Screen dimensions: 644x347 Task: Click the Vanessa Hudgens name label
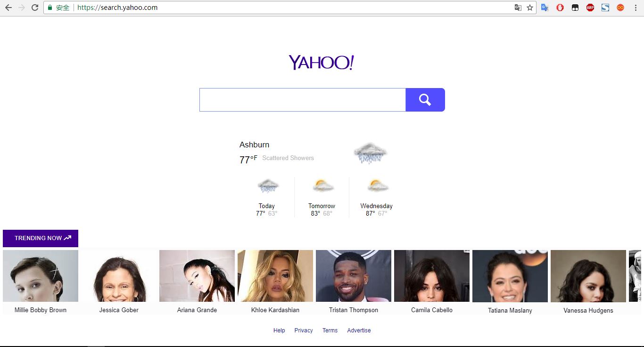click(588, 310)
